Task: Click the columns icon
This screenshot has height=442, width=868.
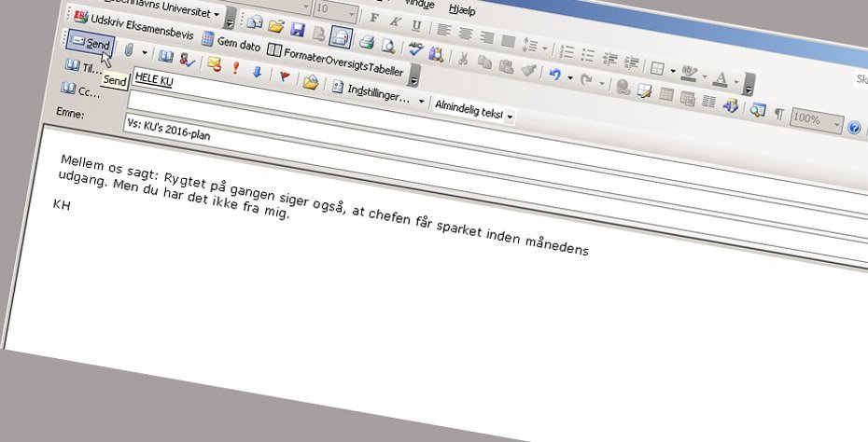Action: 708,102
